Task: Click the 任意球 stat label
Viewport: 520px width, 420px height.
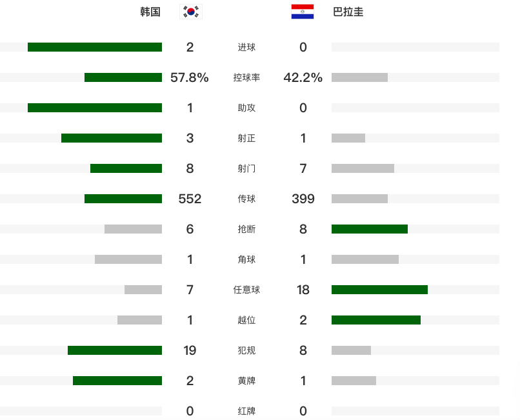Action: [x=246, y=290]
